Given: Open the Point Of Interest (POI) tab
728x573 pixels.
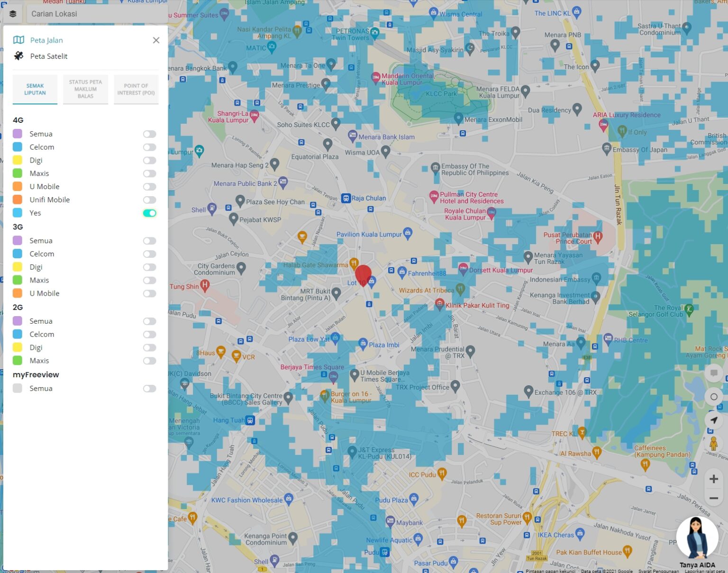Looking at the screenshot, I should (x=136, y=89).
